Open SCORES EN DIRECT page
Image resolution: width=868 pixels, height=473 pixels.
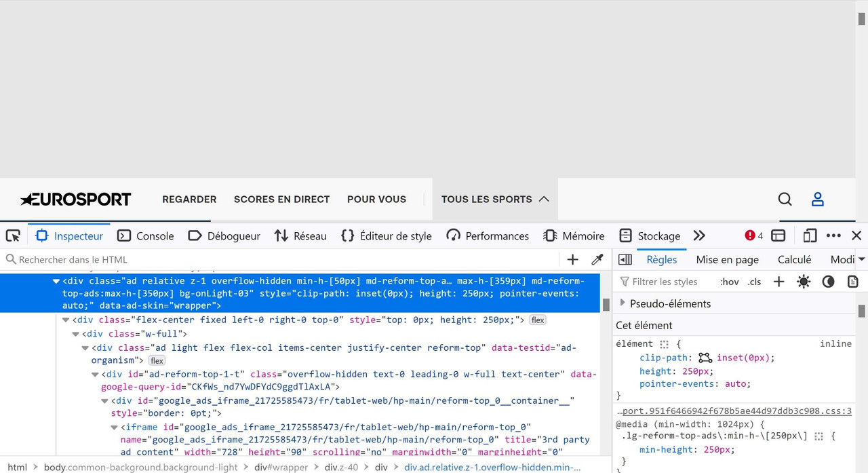click(281, 199)
